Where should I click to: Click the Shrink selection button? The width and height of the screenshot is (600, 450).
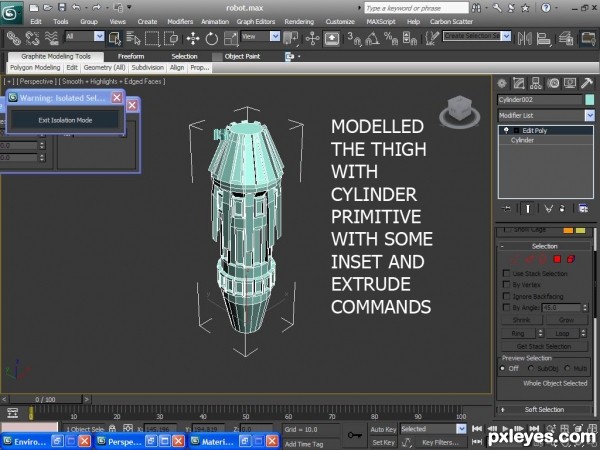click(x=522, y=320)
